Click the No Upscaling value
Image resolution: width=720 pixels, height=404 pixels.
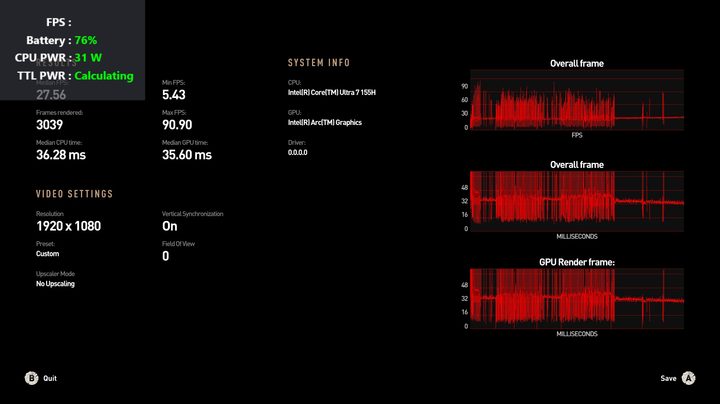pyautogui.click(x=55, y=284)
